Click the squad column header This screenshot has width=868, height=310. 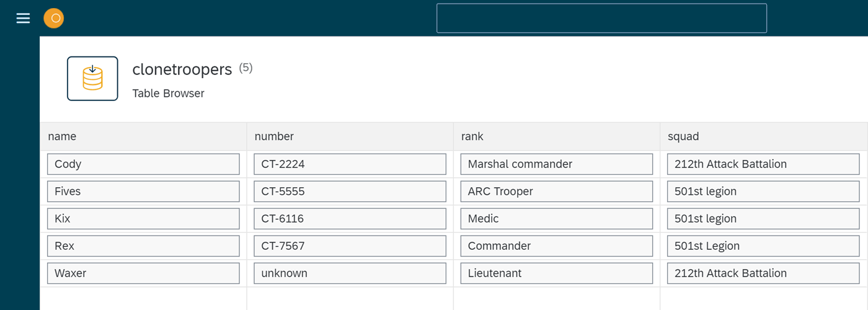coord(763,136)
